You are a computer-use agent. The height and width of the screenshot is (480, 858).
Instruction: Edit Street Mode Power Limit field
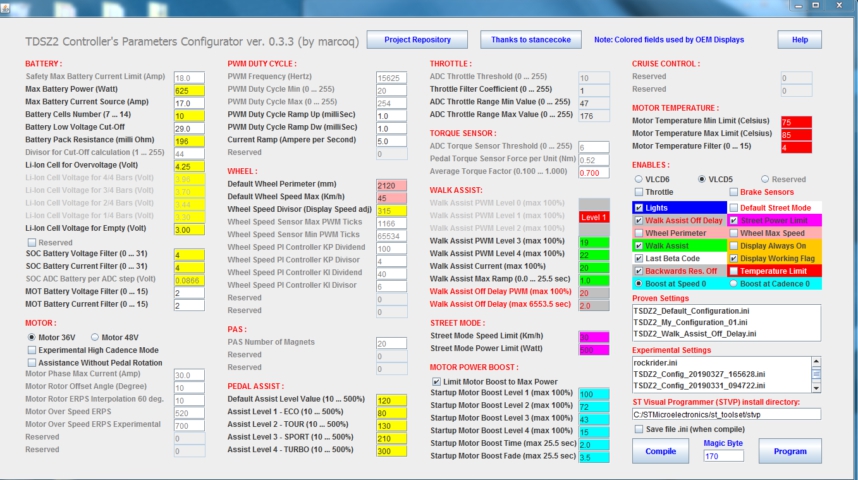click(x=594, y=349)
